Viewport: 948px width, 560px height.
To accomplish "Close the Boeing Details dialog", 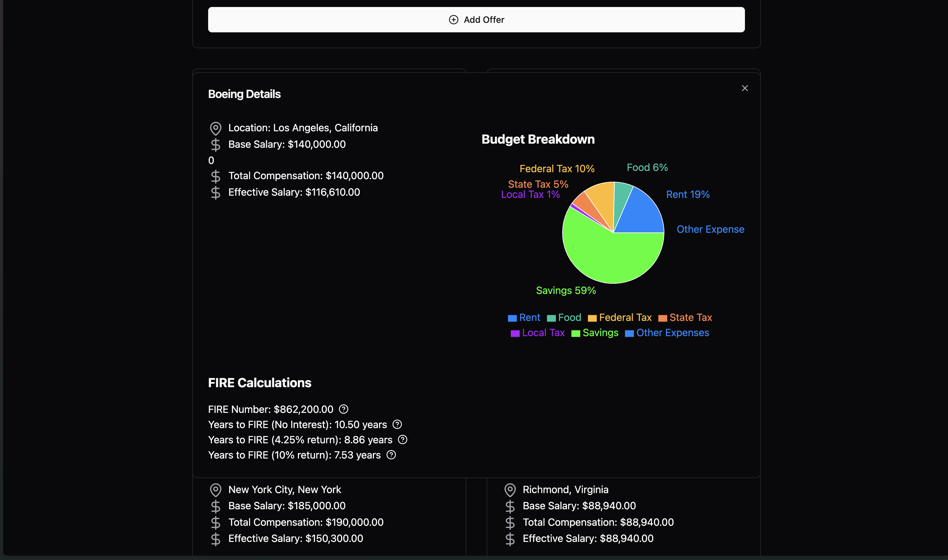I will click(x=745, y=88).
